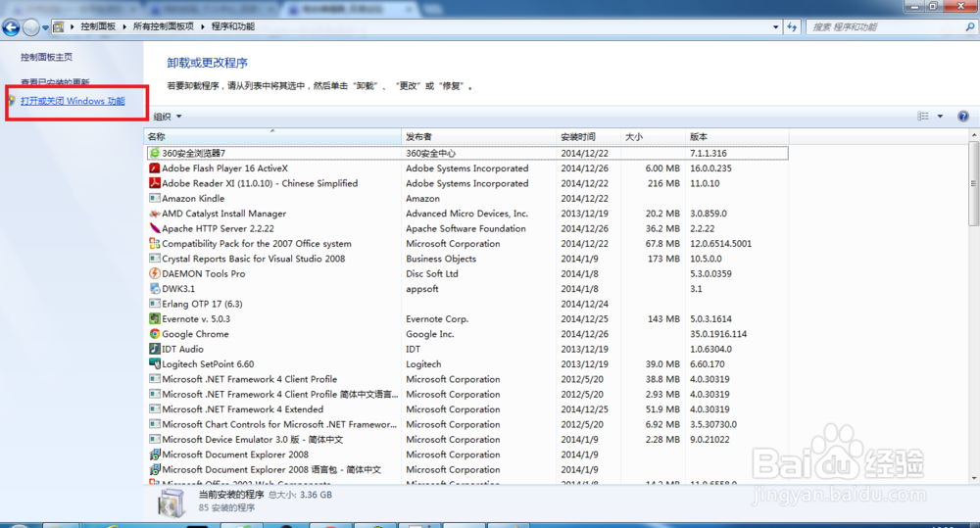Viewport: 980px width, 528px height.
Task: Click the search magnifier icon
Action: (x=970, y=26)
